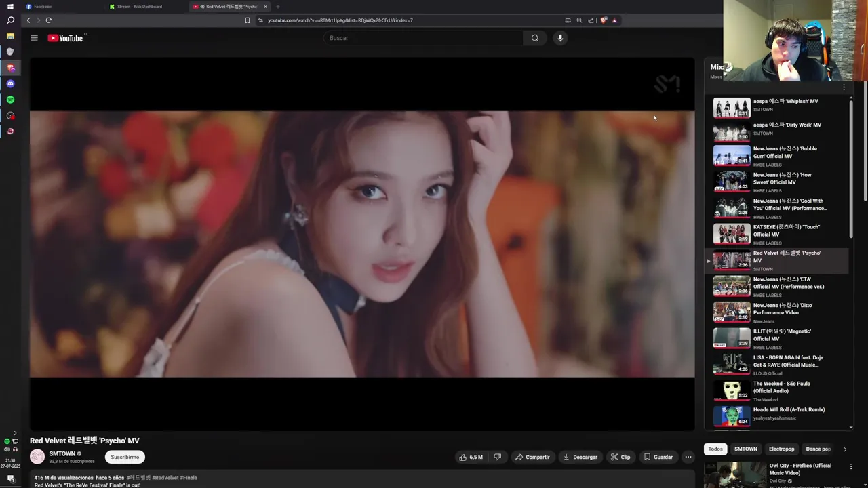Open the SMTOWN channel avatar
Viewport: 868px width, 488px height.
tap(37, 457)
